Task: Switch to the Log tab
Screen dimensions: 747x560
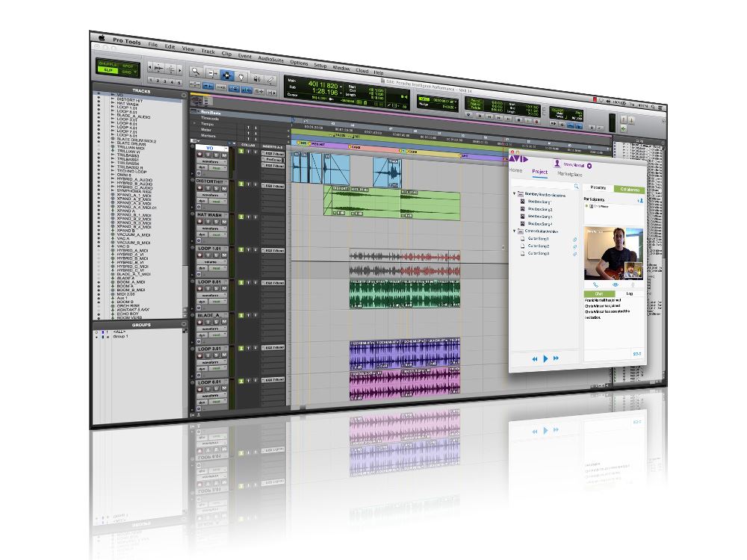Action: [629, 293]
